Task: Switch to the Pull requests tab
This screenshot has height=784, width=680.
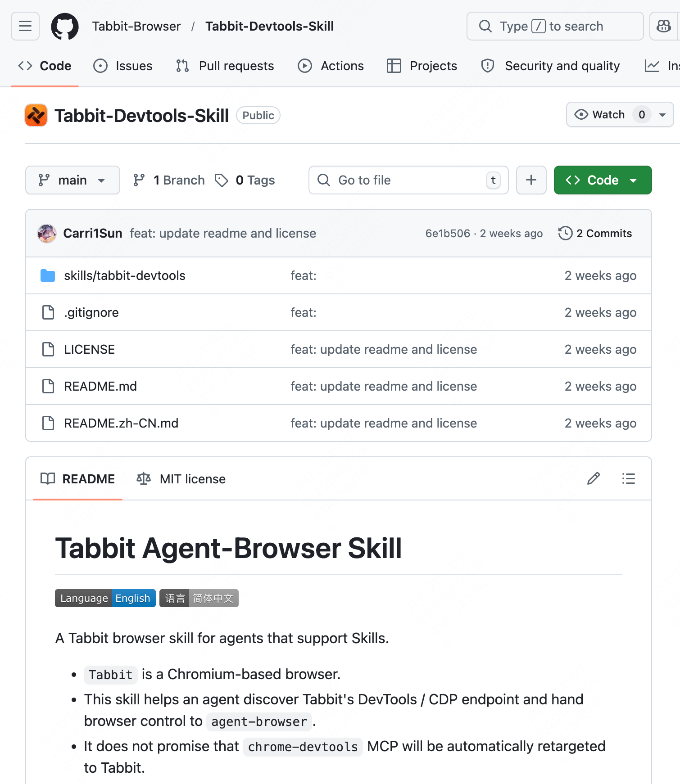Action: [225, 66]
